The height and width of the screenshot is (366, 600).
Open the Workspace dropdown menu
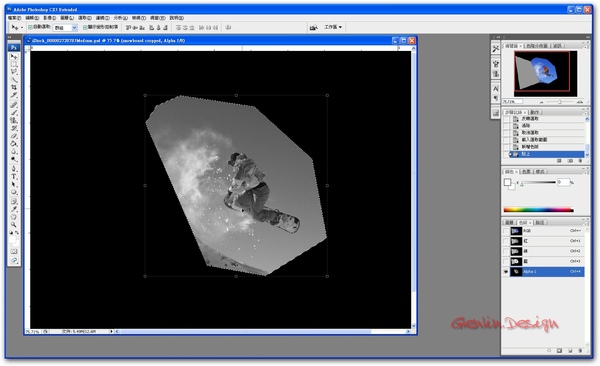click(333, 27)
